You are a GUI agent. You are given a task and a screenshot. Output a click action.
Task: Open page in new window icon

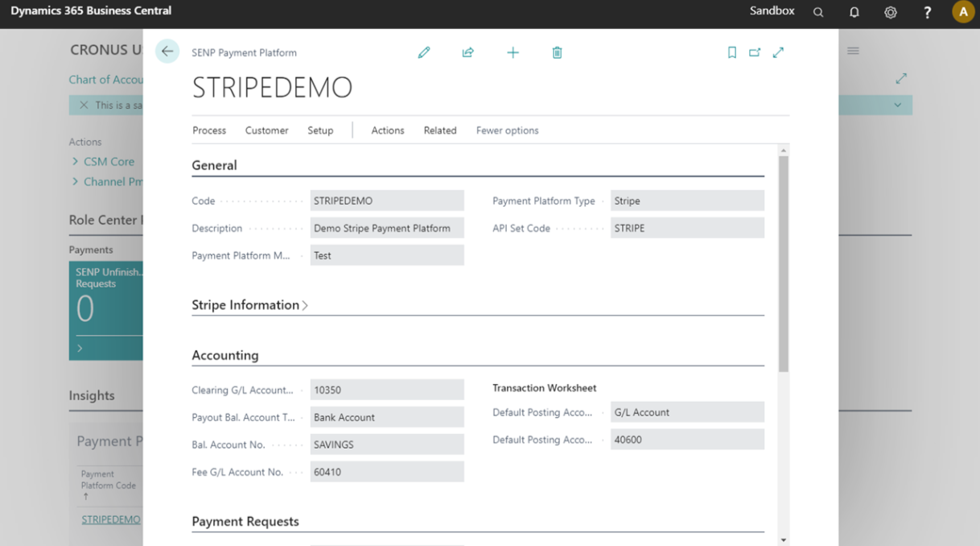click(755, 52)
